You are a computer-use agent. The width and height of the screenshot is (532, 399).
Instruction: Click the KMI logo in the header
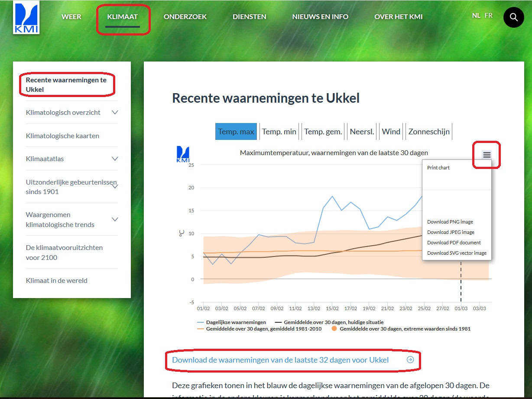(26, 17)
